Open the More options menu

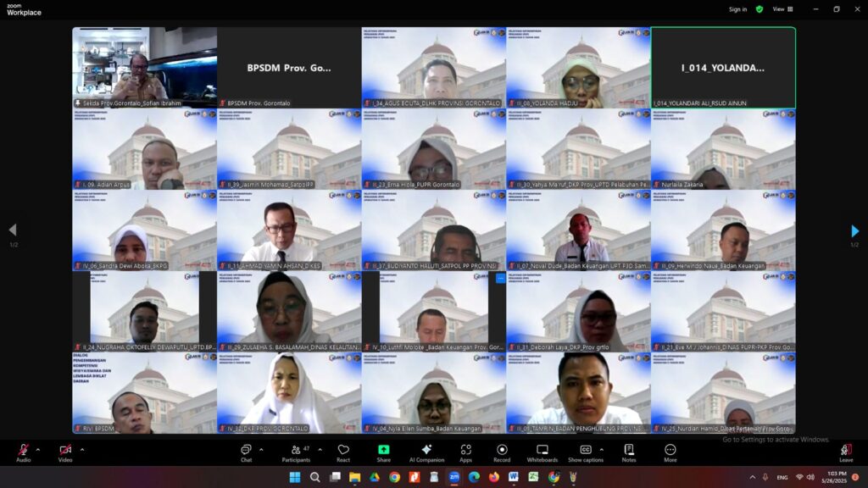(x=670, y=452)
